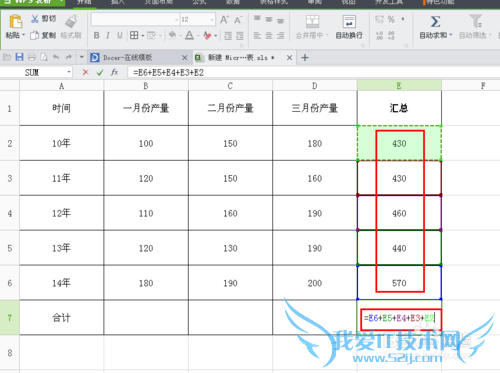Align cell content to vertical middle
This screenshot has height=373, width=500.
pyautogui.click(x=269, y=20)
